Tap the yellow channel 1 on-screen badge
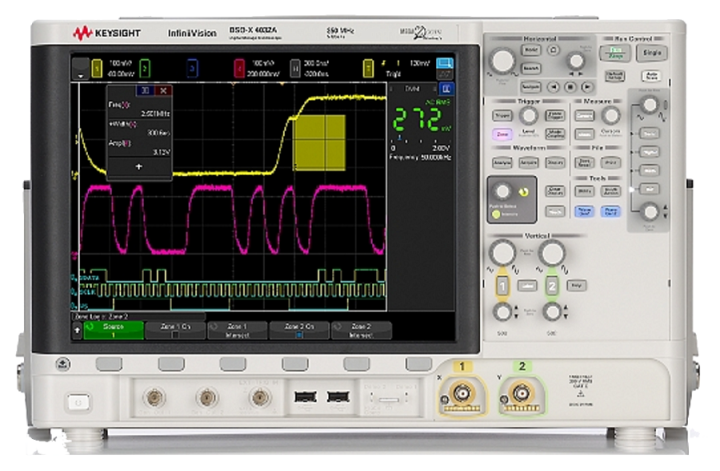The image size is (720, 471). coord(96,69)
